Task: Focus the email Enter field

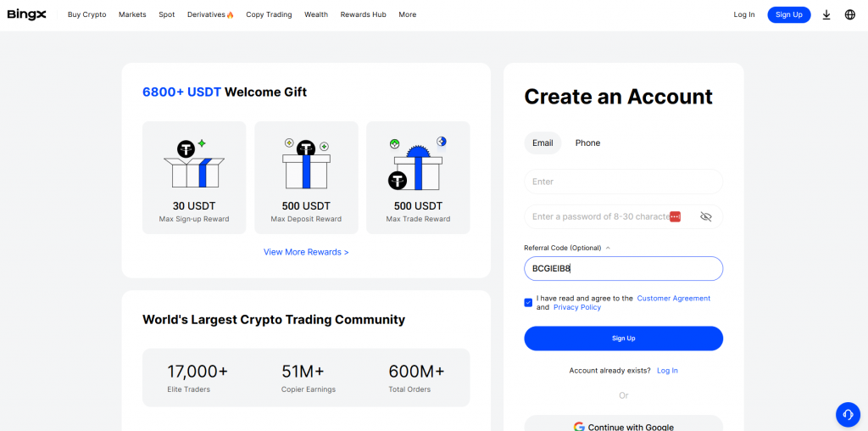Action: pyautogui.click(x=623, y=182)
